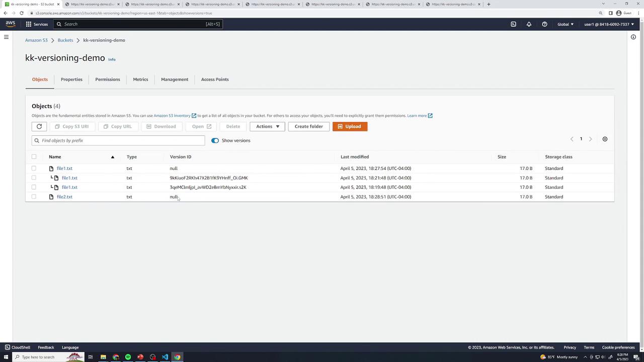This screenshot has width=644, height=362.
Task: Go to previous page of objects
Action: (572, 139)
